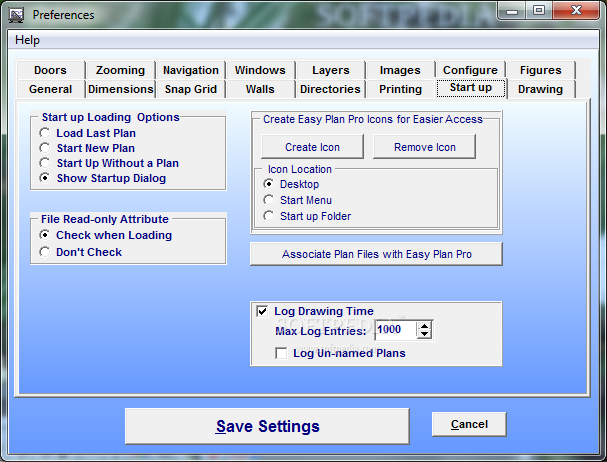
Task: Click the Create Icon button
Action: pos(312,147)
